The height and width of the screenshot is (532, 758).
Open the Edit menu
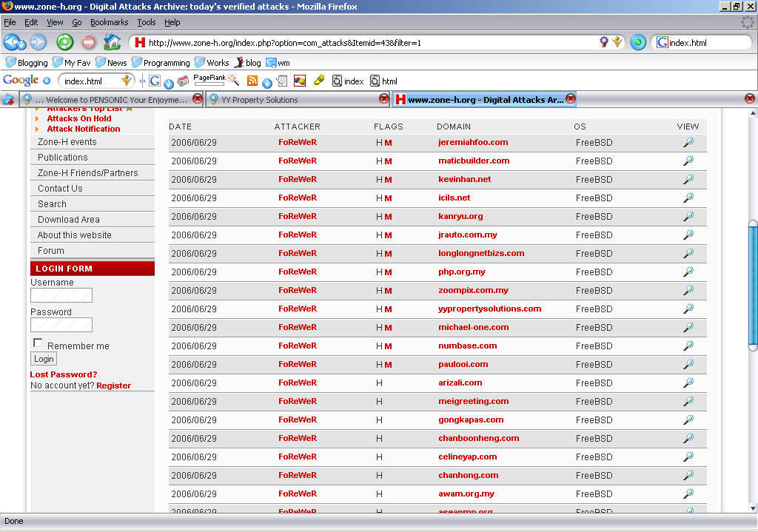[x=31, y=22]
